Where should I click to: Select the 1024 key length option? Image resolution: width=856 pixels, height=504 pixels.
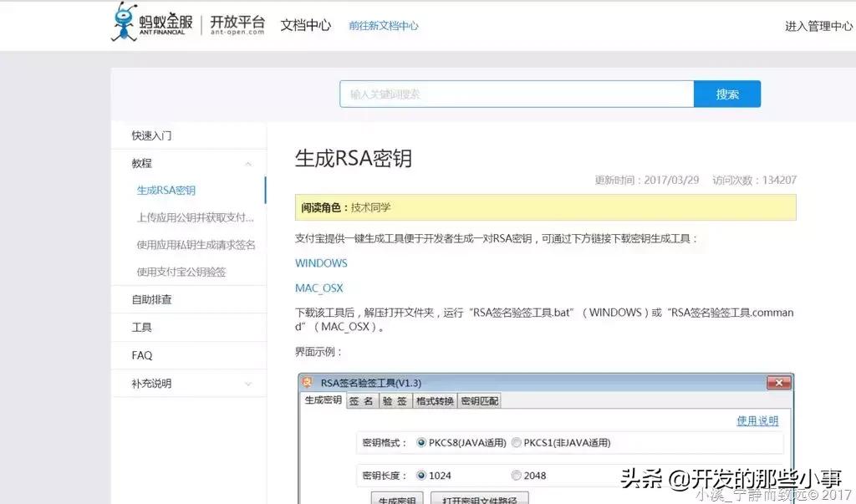(x=422, y=475)
